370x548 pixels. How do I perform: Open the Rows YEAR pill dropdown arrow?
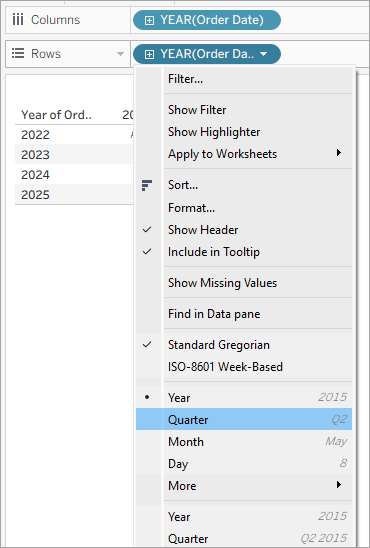pos(264,54)
